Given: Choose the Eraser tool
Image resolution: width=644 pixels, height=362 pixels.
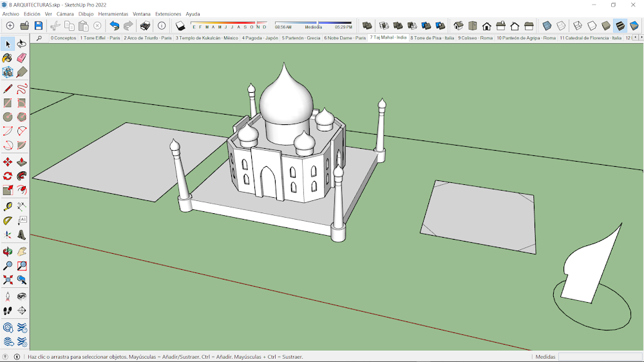Looking at the screenshot, I should (22, 58).
